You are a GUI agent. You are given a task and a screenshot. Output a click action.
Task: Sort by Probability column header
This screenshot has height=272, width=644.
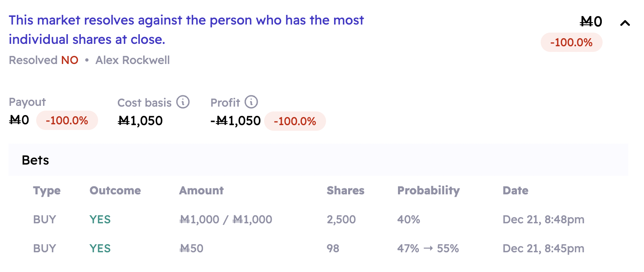click(428, 191)
